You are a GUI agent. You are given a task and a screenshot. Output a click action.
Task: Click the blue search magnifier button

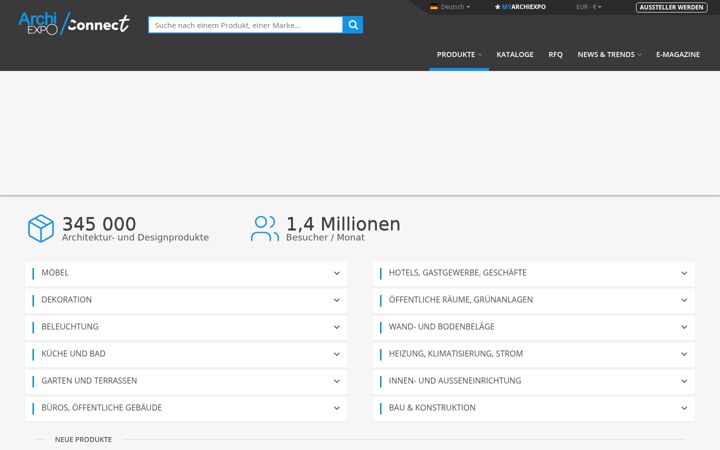coord(353,25)
